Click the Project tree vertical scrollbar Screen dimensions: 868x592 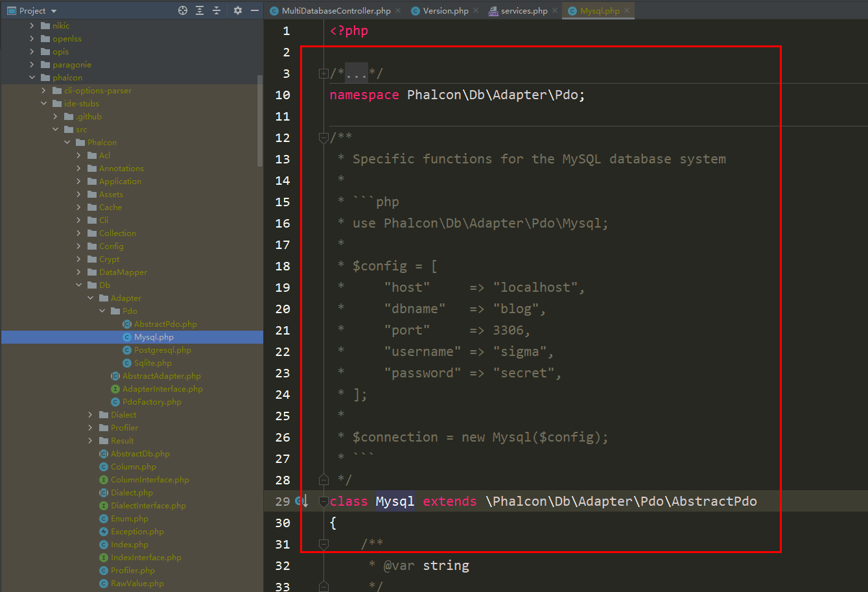(260, 120)
